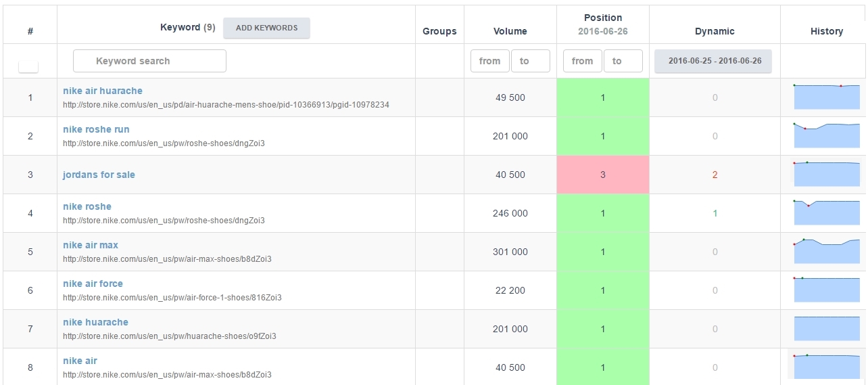View history chart for nike air row 8
Screen dimensions: 868x385
tap(826, 367)
